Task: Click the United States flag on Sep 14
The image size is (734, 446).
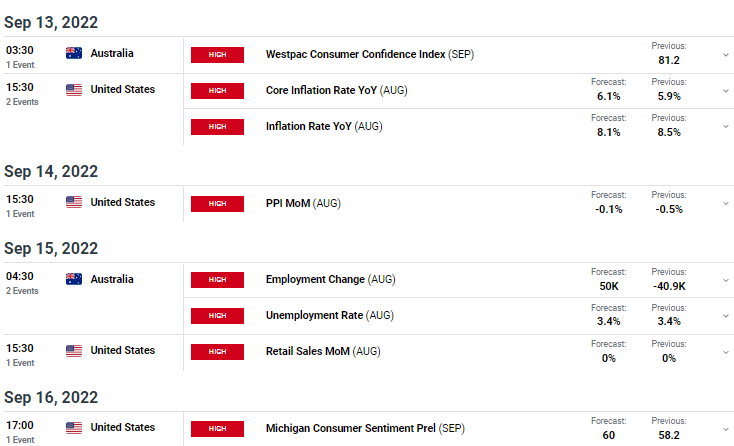Action: pyautogui.click(x=74, y=202)
